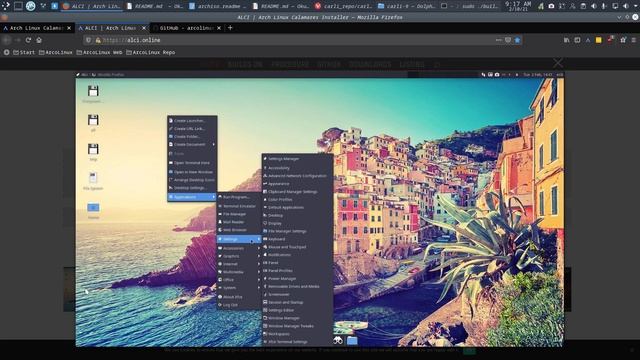640x360 pixels.
Task: Select Window Manager Tweaks entry
Action: [x=297, y=326]
